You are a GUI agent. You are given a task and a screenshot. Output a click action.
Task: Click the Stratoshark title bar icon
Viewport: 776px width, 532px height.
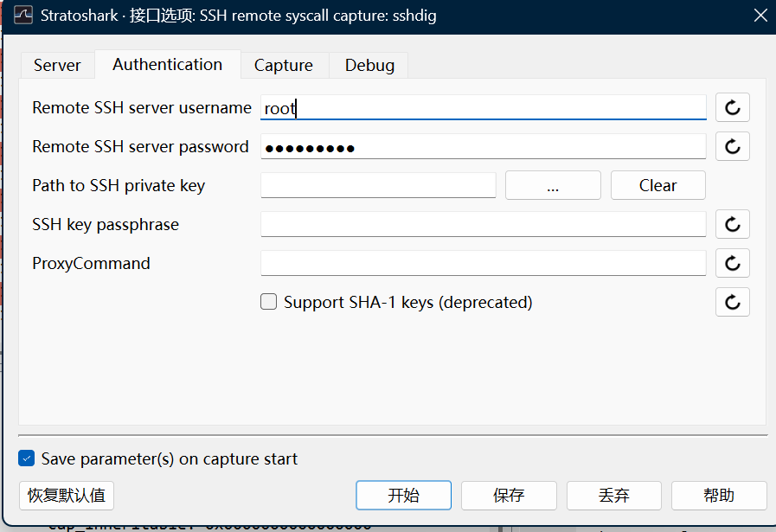22,16
